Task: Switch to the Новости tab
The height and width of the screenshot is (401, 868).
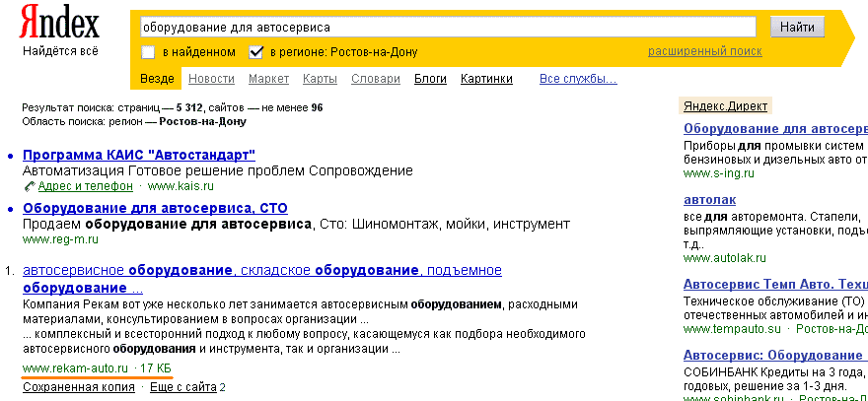Action: 211,79
